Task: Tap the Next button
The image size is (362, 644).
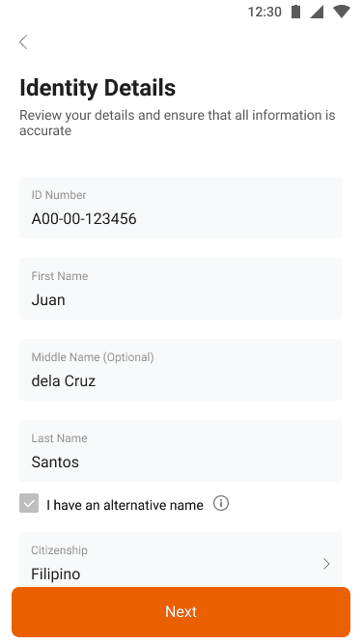Action: [181, 611]
